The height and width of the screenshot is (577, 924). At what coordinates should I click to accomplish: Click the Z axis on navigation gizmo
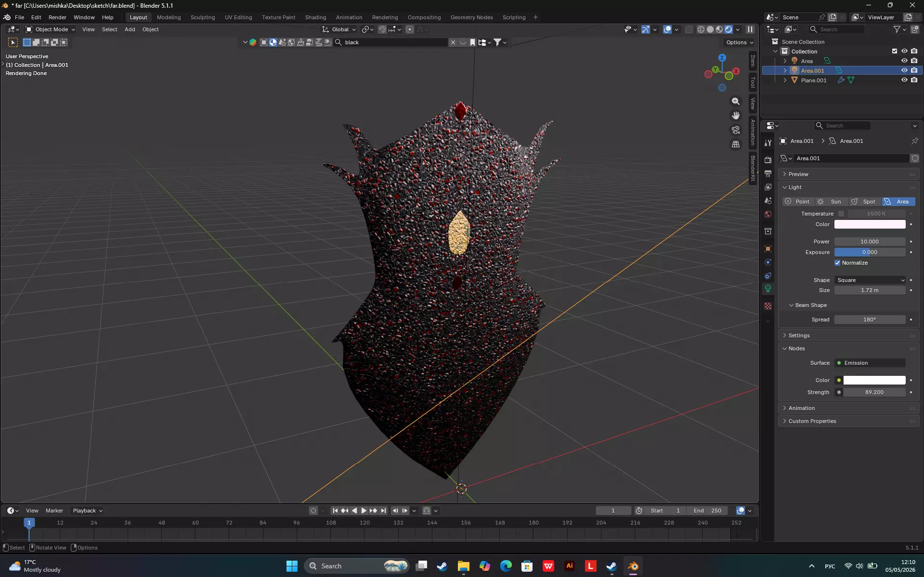(x=722, y=58)
